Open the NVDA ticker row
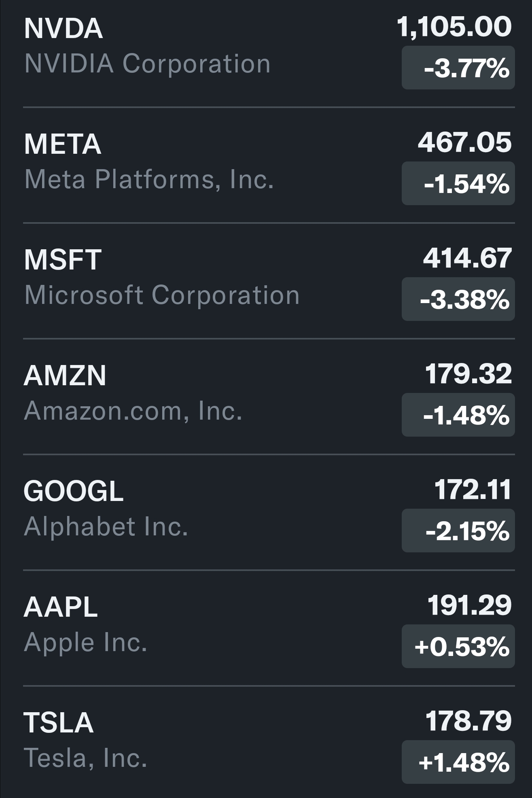532x798 pixels. [64, 28]
